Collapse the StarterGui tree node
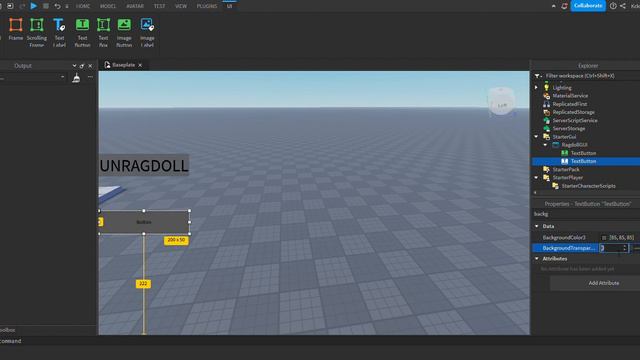This screenshot has height=360, width=640. click(536, 136)
